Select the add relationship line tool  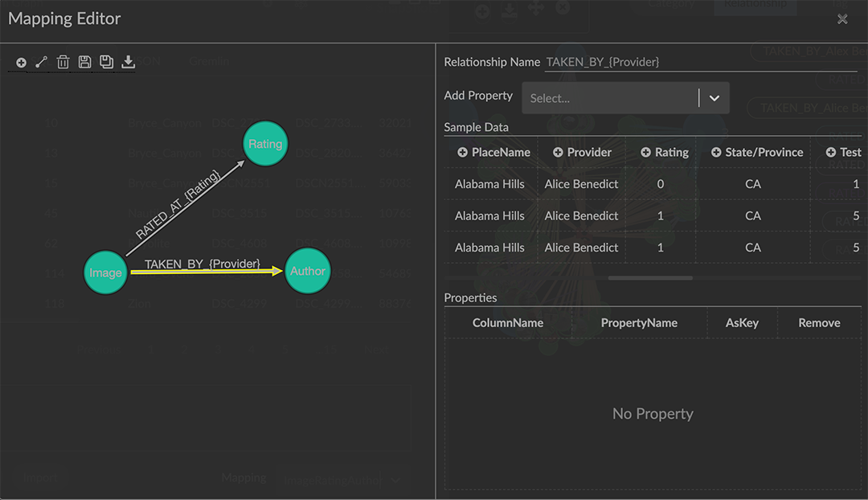click(x=42, y=62)
